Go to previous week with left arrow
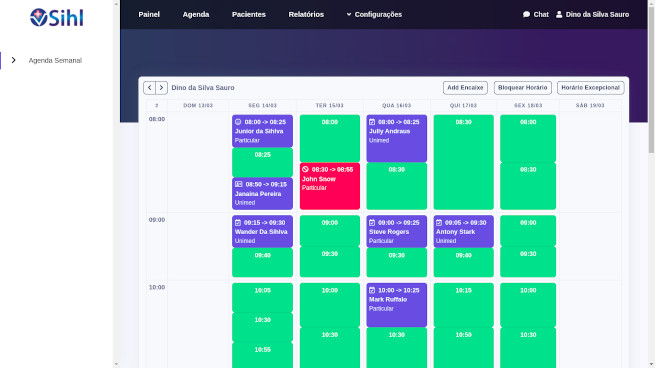The width and height of the screenshot is (655, 368). (x=150, y=88)
